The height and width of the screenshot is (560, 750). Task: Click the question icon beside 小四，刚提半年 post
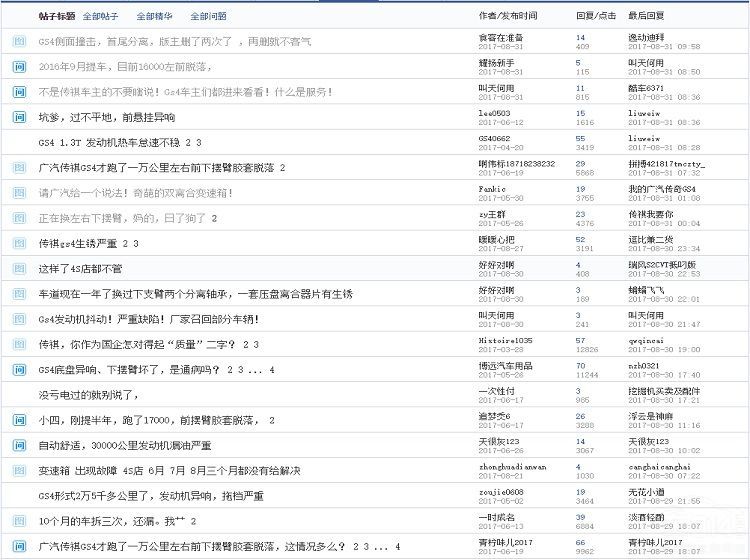[19, 420]
